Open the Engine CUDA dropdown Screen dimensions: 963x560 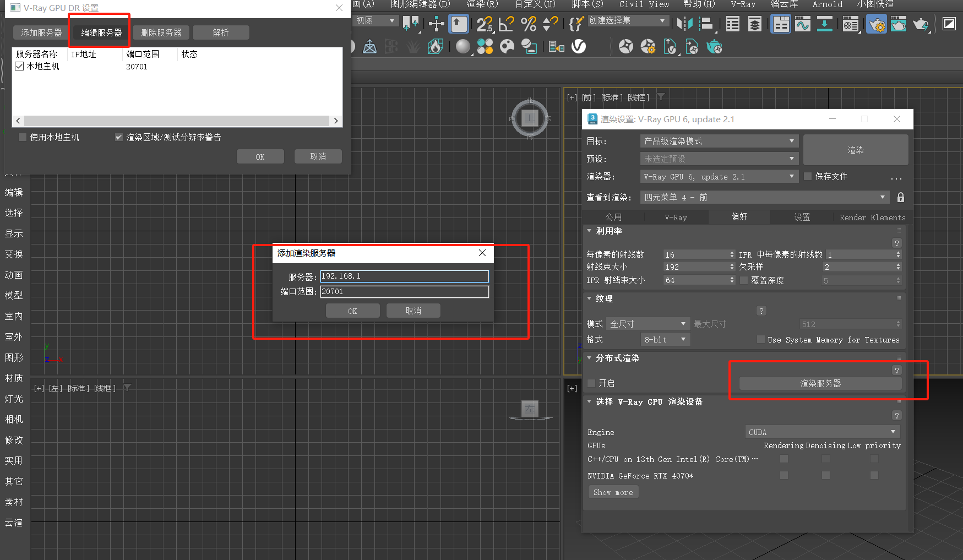click(823, 432)
